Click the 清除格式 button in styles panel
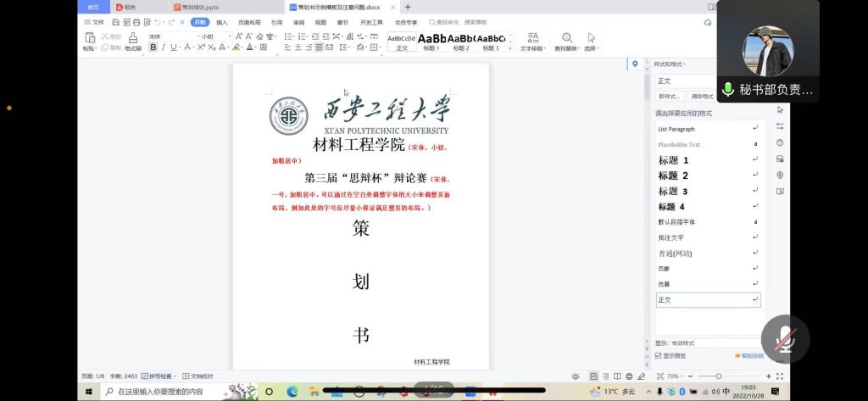The width and height of the screenshot is (868, 401). click(702, 96)
